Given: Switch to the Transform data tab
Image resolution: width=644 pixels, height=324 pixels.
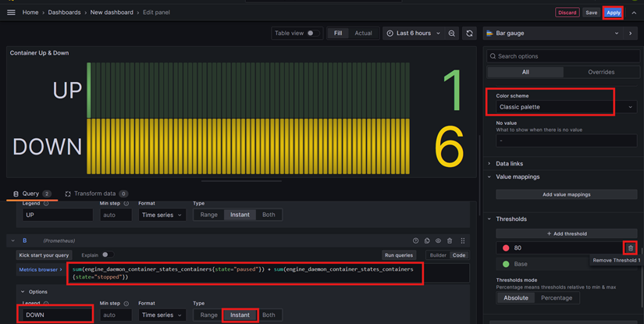Looking at the screenshot, I should coord(97,194).
